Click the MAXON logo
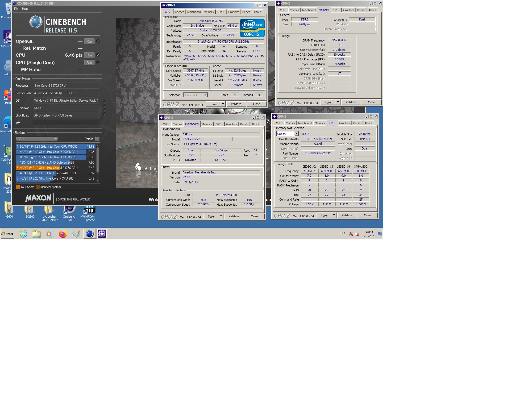This screenshot has height=399, width=532. point(38,198)
